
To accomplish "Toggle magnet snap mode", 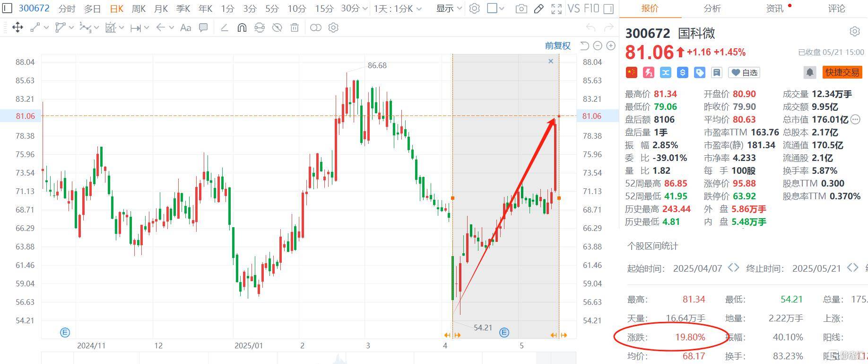I will click(242, 27).
